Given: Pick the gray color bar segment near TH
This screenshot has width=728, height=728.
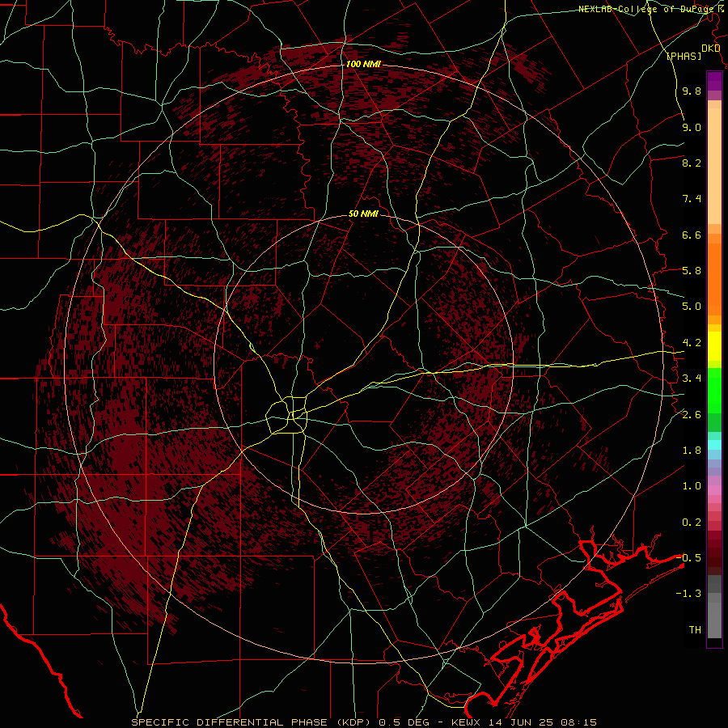Looking at the screenshot, I should [x=714, y=620].
